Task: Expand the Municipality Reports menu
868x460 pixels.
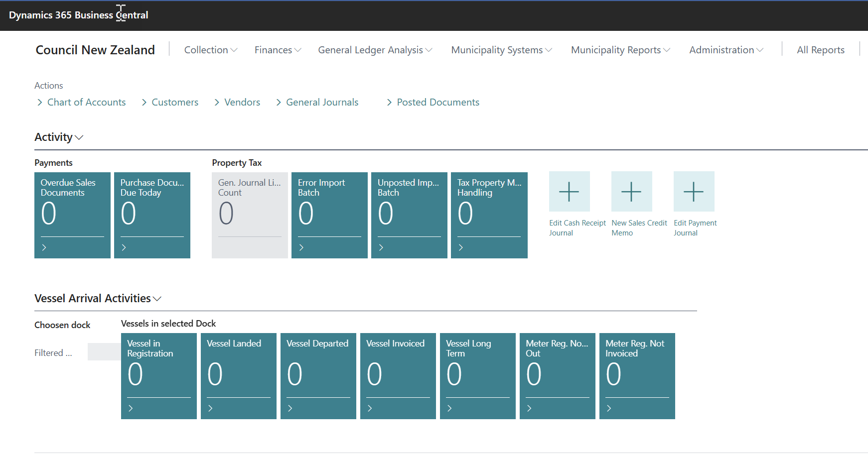Action: (x=620, y=50)
